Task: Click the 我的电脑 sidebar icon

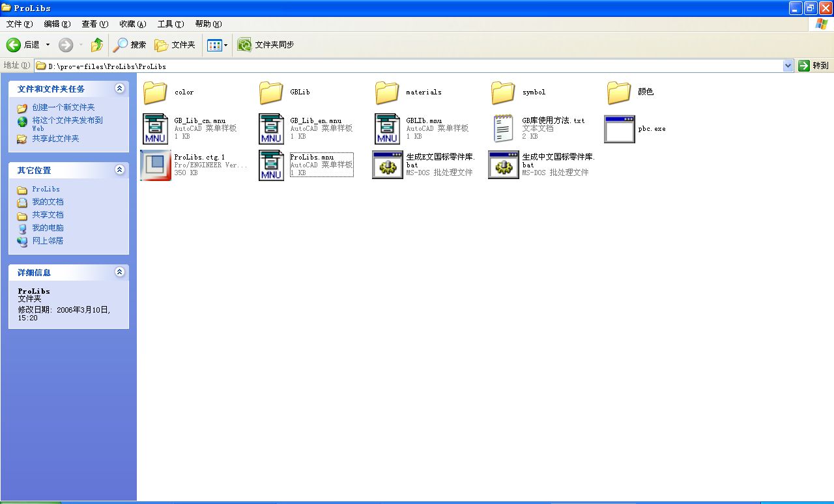Action: 22,229
